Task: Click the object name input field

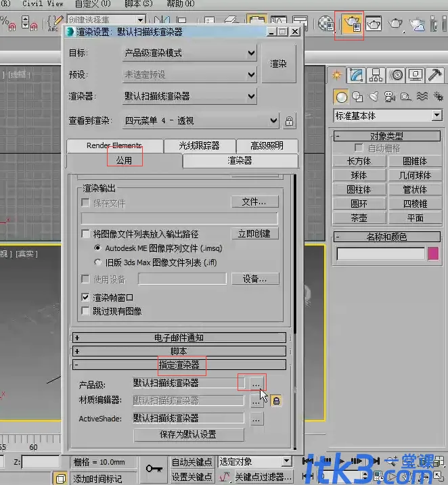Action: (380, 254)
